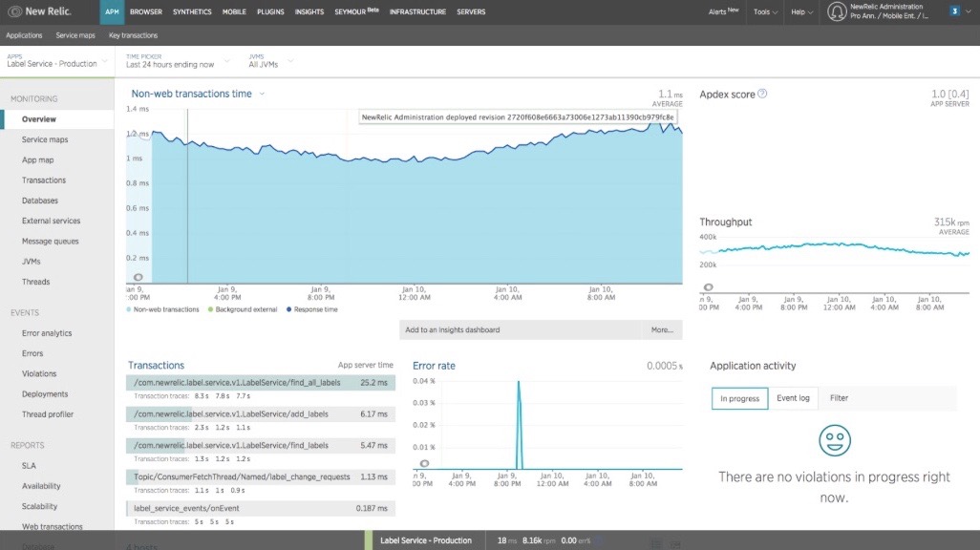
Task: Open the 8.3 s transaction trace
Action: 202,396
